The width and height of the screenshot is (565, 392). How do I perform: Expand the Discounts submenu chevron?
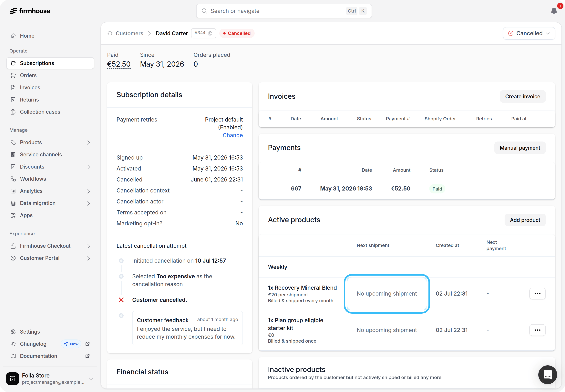pyautogui.click(x=88, y=167)
